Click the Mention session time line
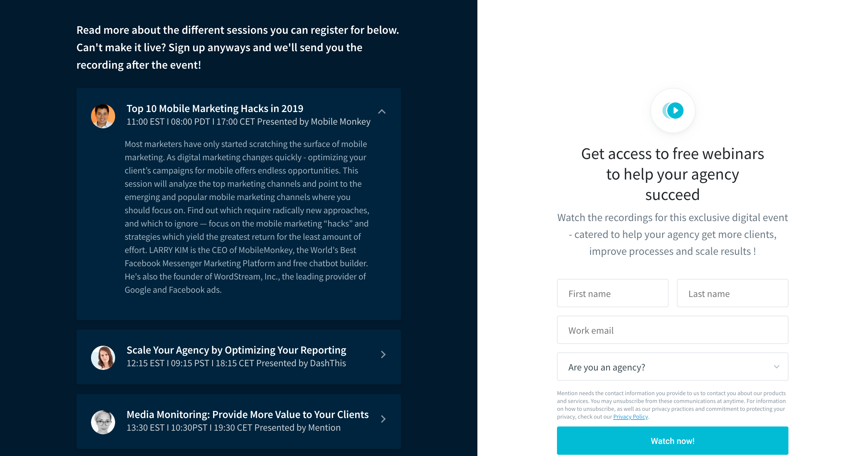The image size is (868, 456). (233, 427)
